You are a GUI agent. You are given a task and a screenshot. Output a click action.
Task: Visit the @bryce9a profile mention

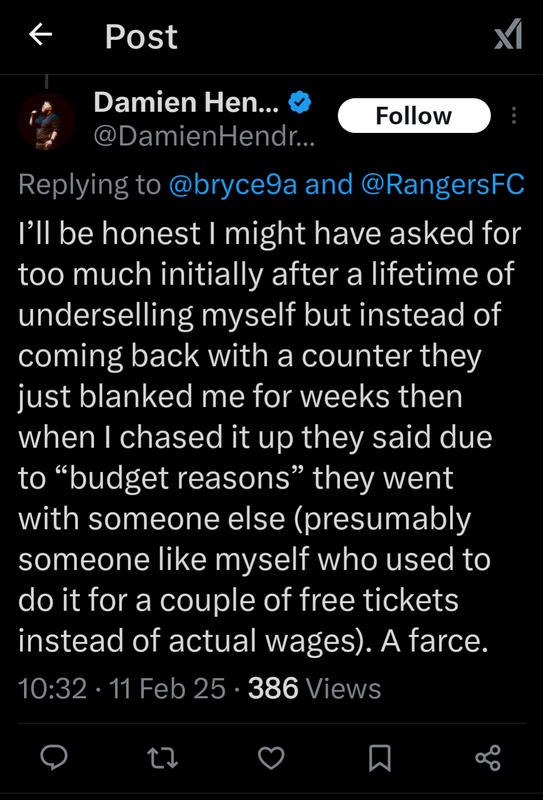pyautogui.click(x=233, y=185)
